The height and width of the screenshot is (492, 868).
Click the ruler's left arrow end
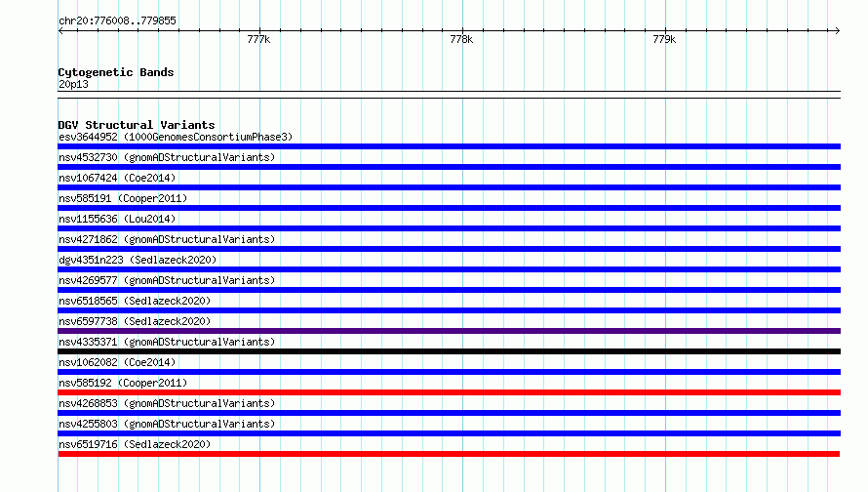(60, 30)
